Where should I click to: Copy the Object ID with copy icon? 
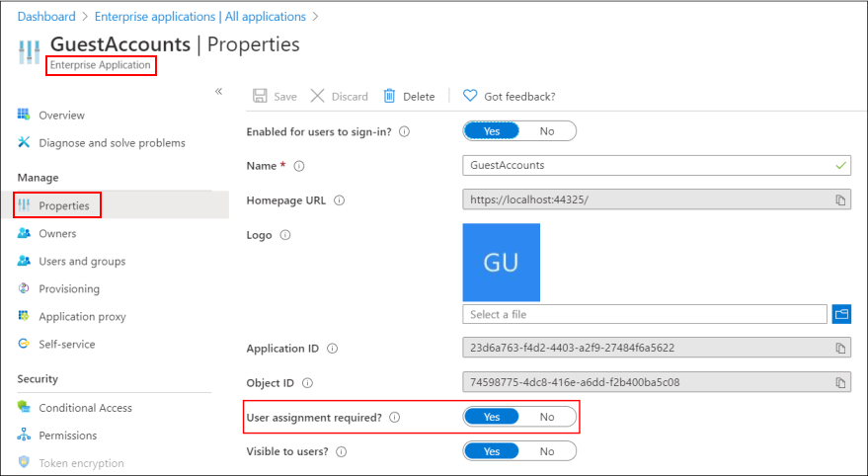point(840,382)
